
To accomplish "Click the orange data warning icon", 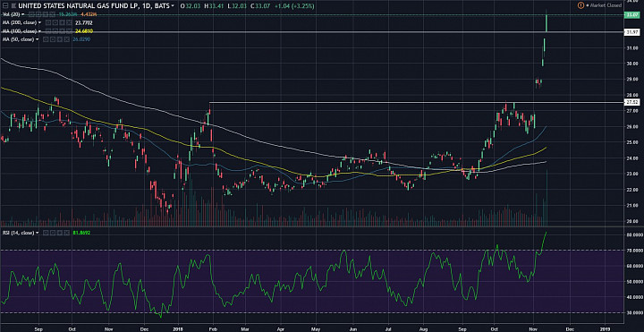I will pos(580,5).
